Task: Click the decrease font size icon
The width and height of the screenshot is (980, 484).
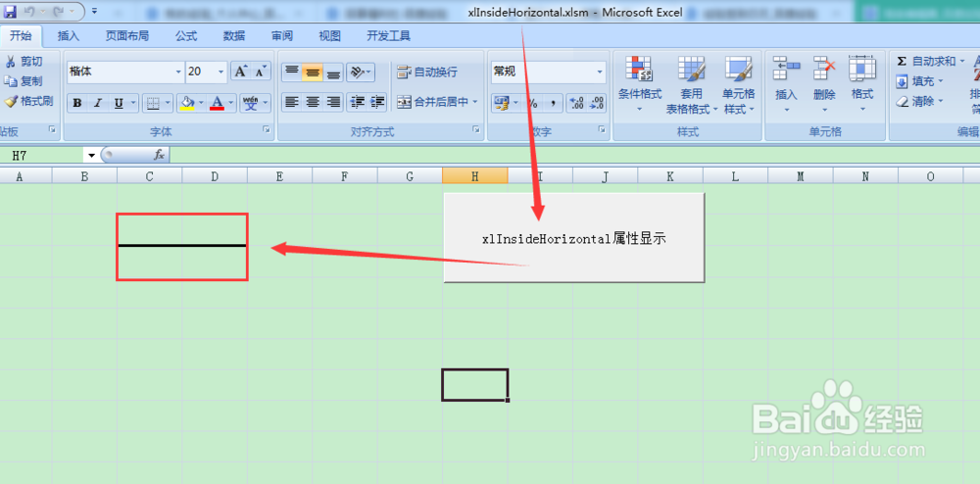Action: [x=262, y=72]
